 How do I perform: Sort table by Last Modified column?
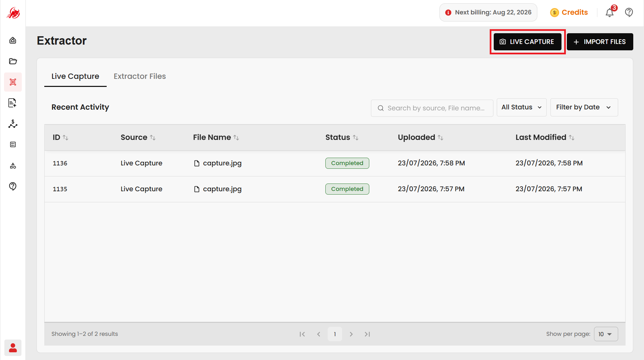(572, 138)
